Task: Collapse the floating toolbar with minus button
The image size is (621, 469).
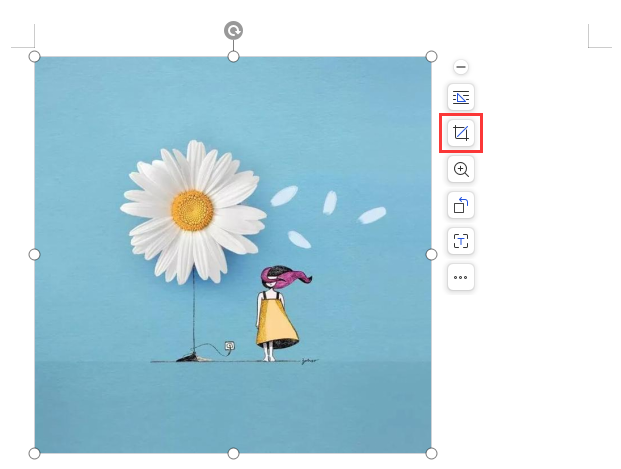Action: tap(461, 67)
